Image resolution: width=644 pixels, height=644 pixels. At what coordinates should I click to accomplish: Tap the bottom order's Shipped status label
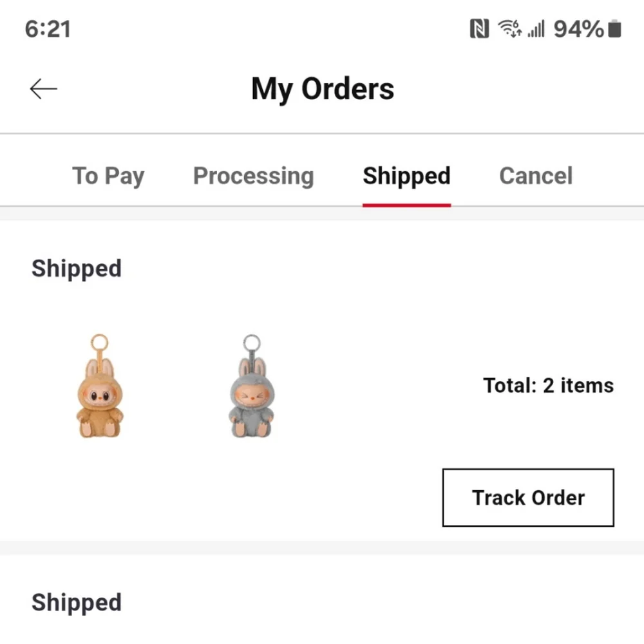77,602
